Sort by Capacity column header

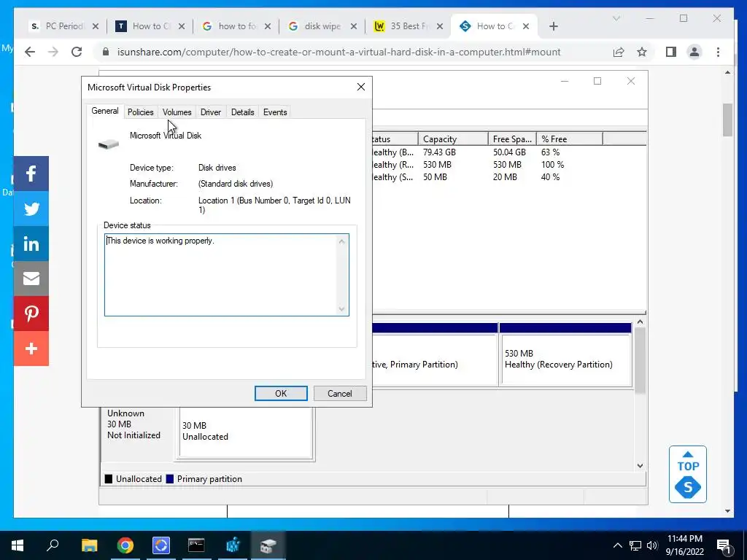(x=453, y=139)
